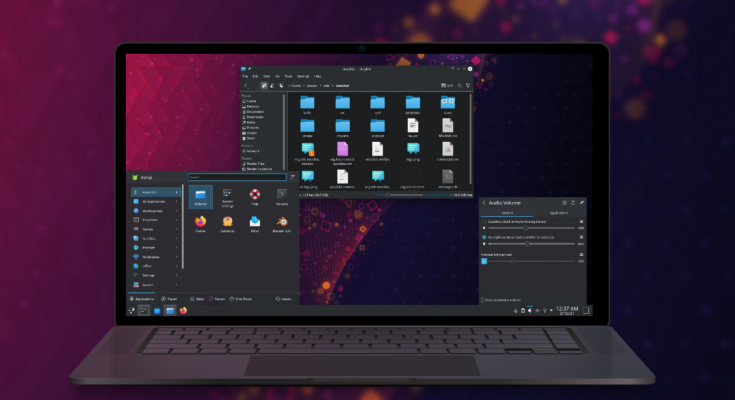Select the second audio device radio button

coord(484,237)
